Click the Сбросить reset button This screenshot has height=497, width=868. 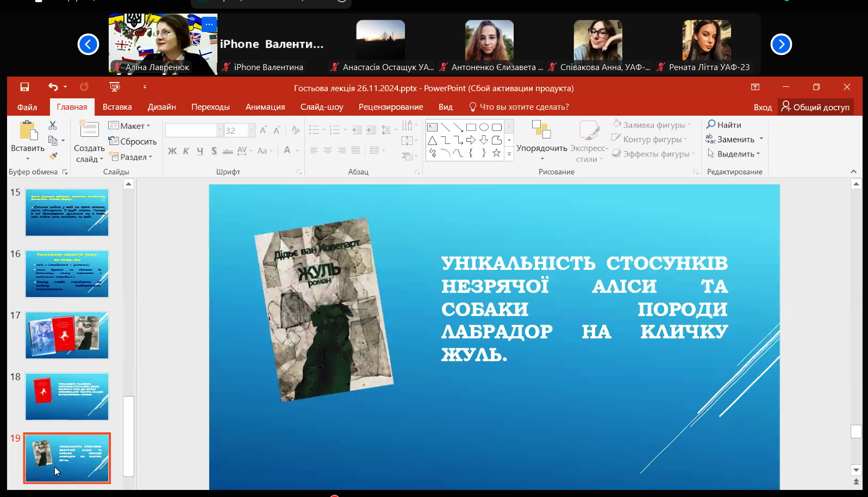[133, 141]
